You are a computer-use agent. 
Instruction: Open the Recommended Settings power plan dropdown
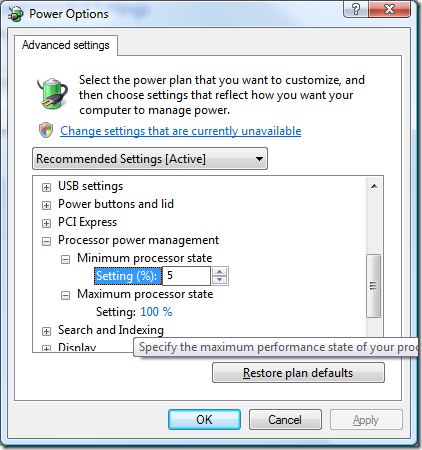tap(150, 159)
